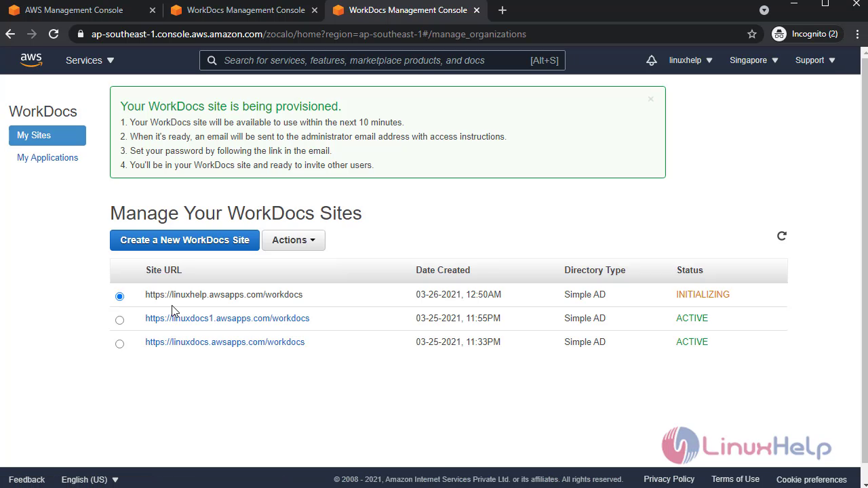Click the AWS logo home icon
Screen dimensions: 868x488
pos(31,60)
